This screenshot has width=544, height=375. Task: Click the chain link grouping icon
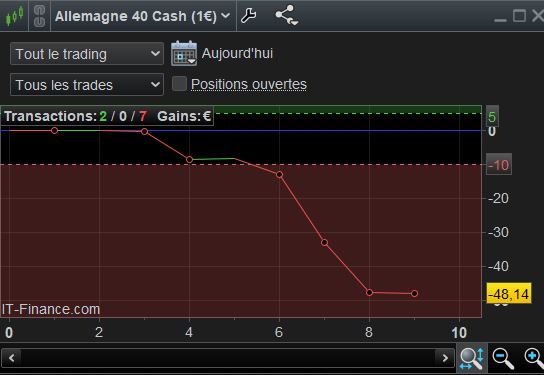[x=39, y=16]
